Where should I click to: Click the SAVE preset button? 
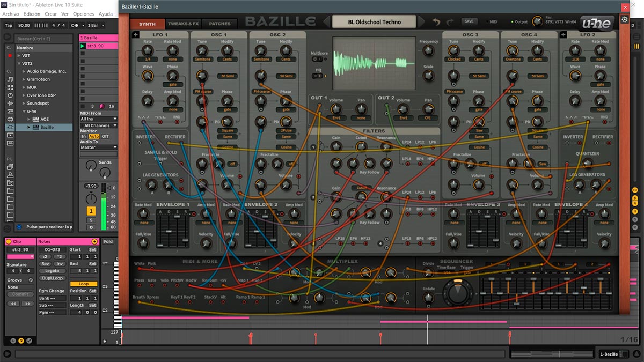point(469,21)
